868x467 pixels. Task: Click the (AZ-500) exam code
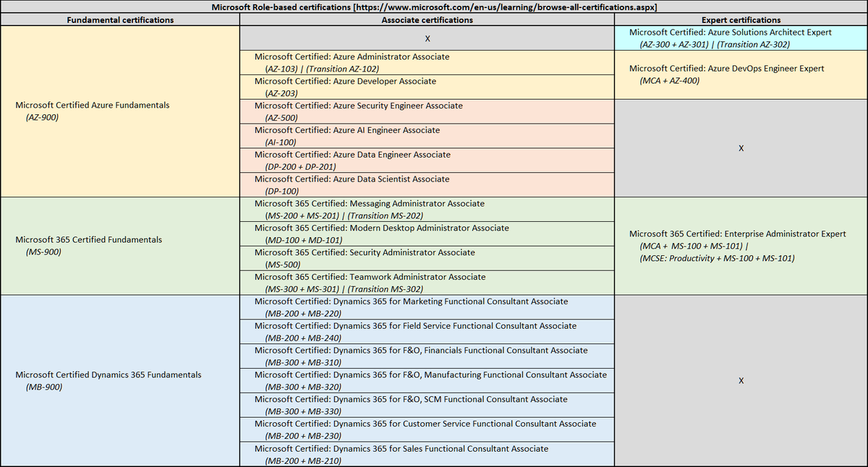[281, 118]
